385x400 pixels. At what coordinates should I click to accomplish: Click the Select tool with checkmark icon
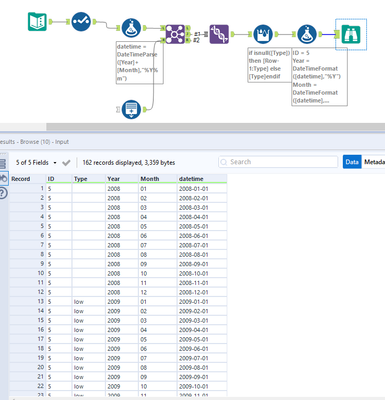[81, 22]
